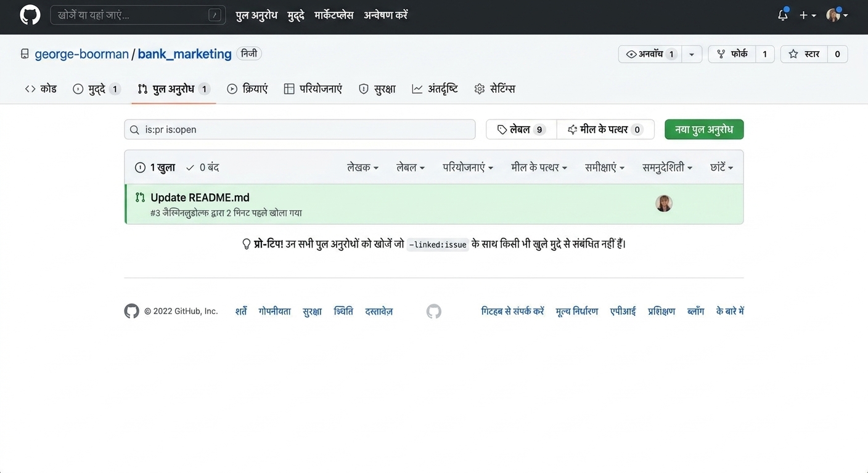
Task: Open मुद्दे in the top navigation
Action: tap(296, 15)
